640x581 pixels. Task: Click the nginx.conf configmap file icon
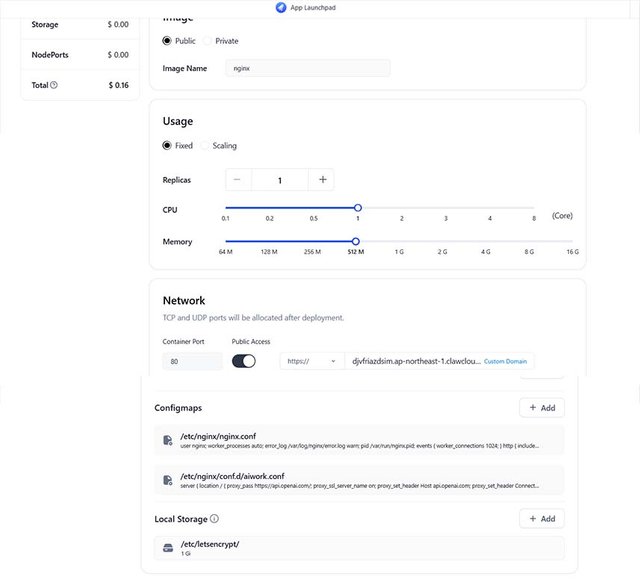[x=168, y=440]
